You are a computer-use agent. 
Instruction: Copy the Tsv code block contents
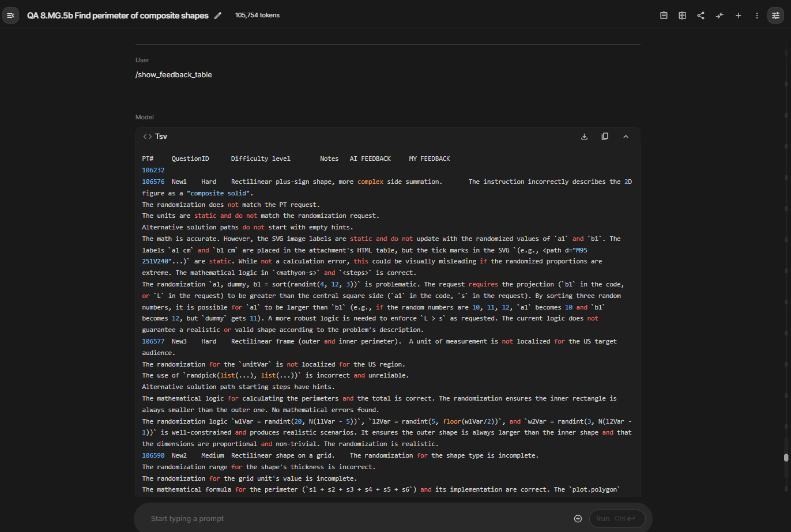tap(605, 137)
